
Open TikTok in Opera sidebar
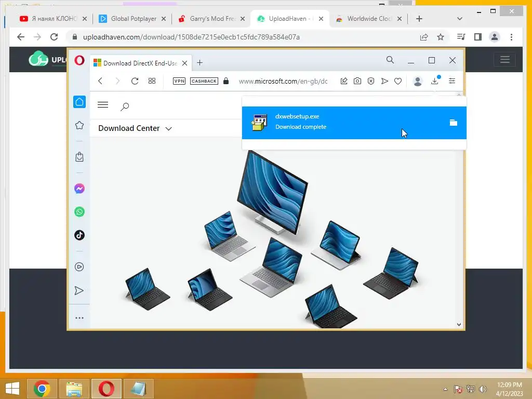pos(79,235)
